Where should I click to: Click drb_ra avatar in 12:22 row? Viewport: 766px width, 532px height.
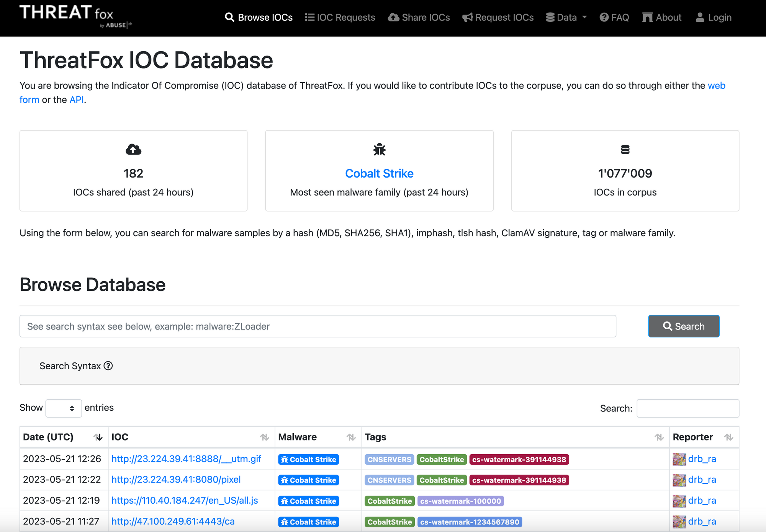point(679,480)
